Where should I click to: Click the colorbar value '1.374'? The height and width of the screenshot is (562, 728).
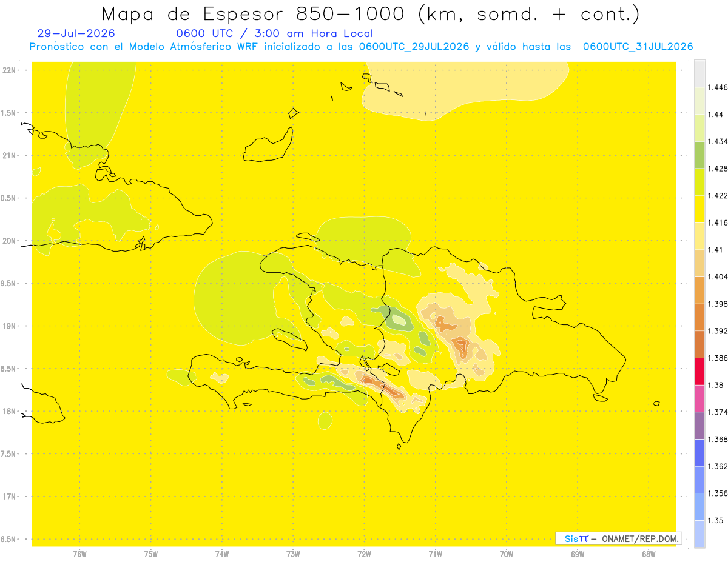[718, 412]
